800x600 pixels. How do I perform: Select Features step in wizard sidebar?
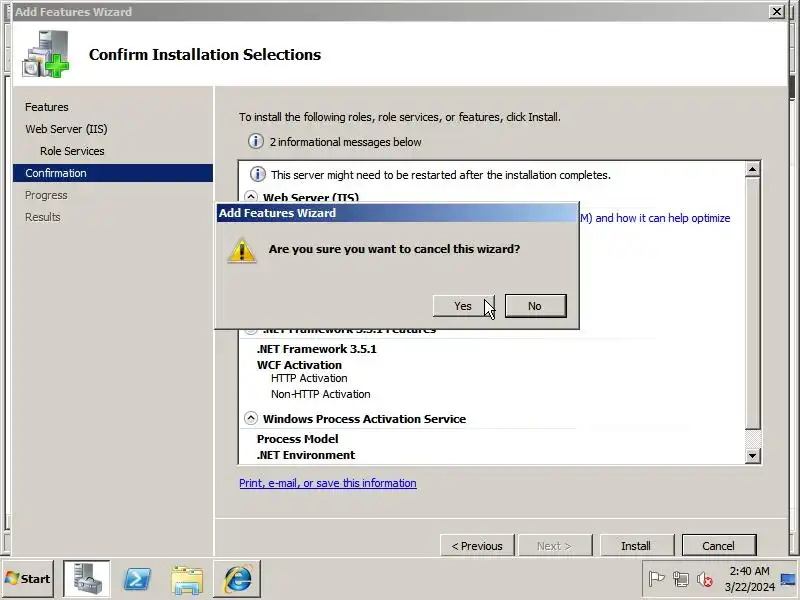[x=46, y=107]
